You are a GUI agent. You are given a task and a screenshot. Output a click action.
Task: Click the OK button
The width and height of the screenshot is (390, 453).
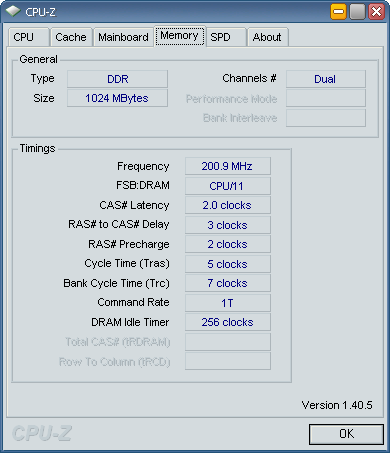[x=346, y=434]
